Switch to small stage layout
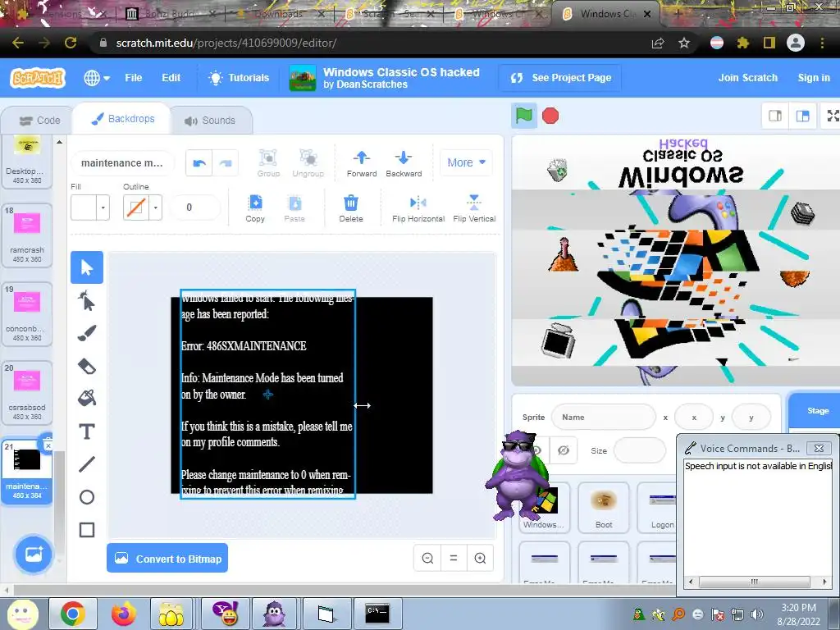840x630 pixels. [774, 116]
